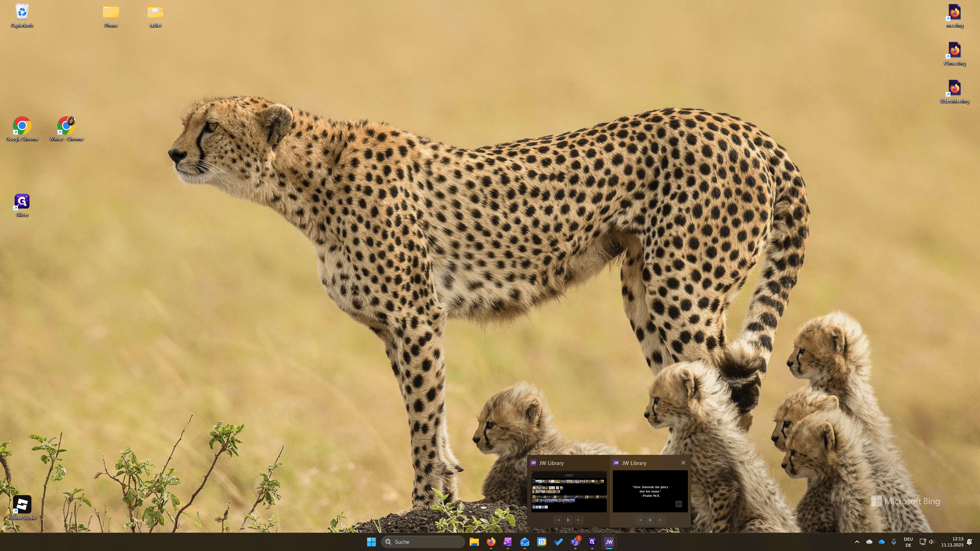Select the EldersMeeting desktop shortcut
Viewport: 980px width, 551px height.
point(954,92)
